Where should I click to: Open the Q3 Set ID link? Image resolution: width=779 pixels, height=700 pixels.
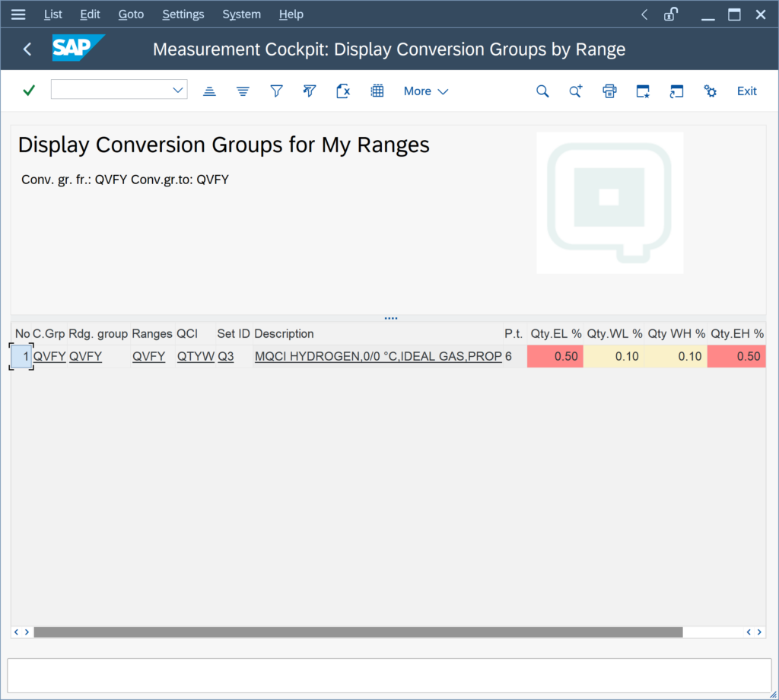coord(225,356)
